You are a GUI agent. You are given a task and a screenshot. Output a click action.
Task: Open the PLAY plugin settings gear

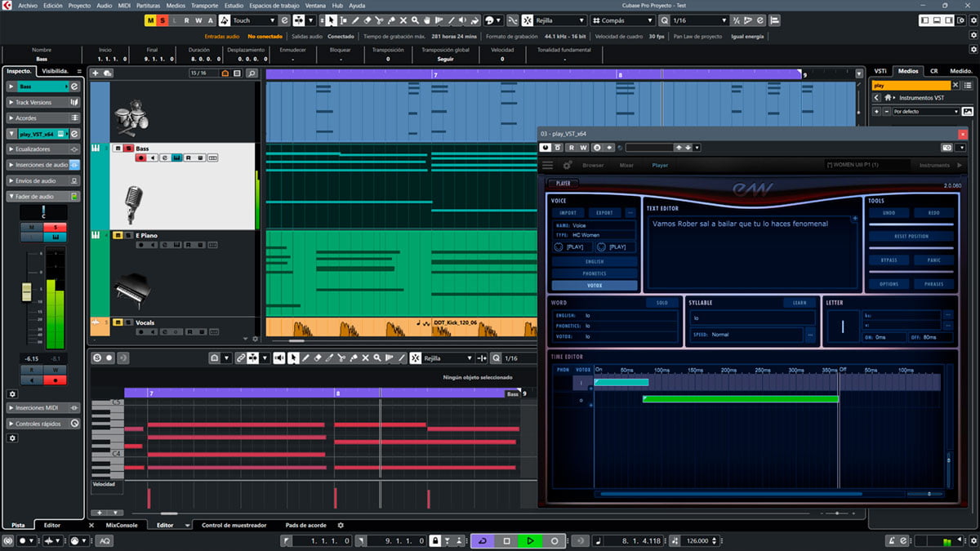[x=567, y=165]
